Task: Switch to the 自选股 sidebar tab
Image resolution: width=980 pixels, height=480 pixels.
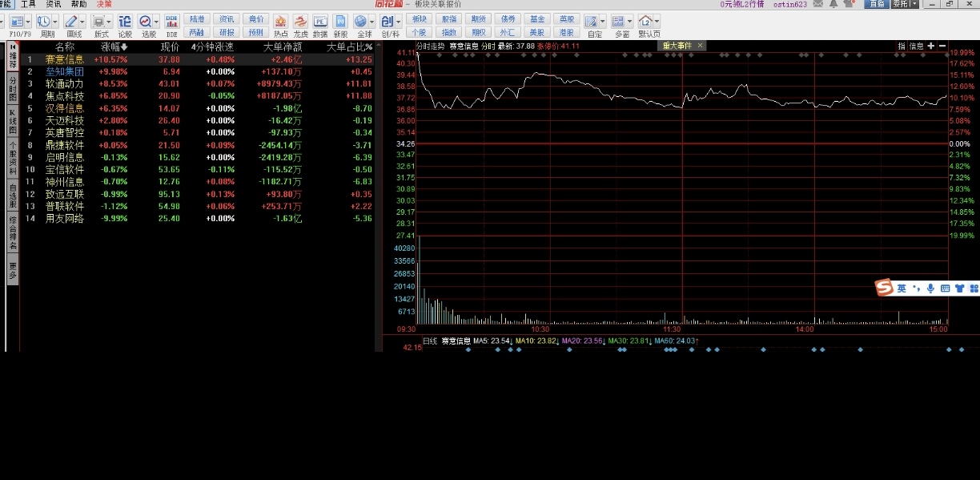Action: [13, 196]
